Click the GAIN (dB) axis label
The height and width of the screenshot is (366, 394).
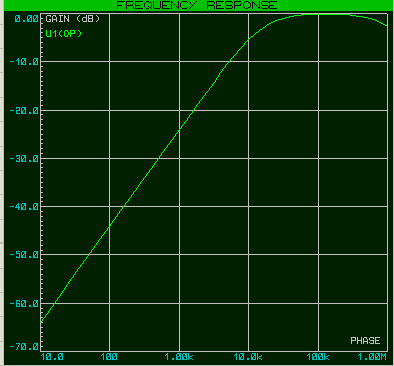[73, 19]
